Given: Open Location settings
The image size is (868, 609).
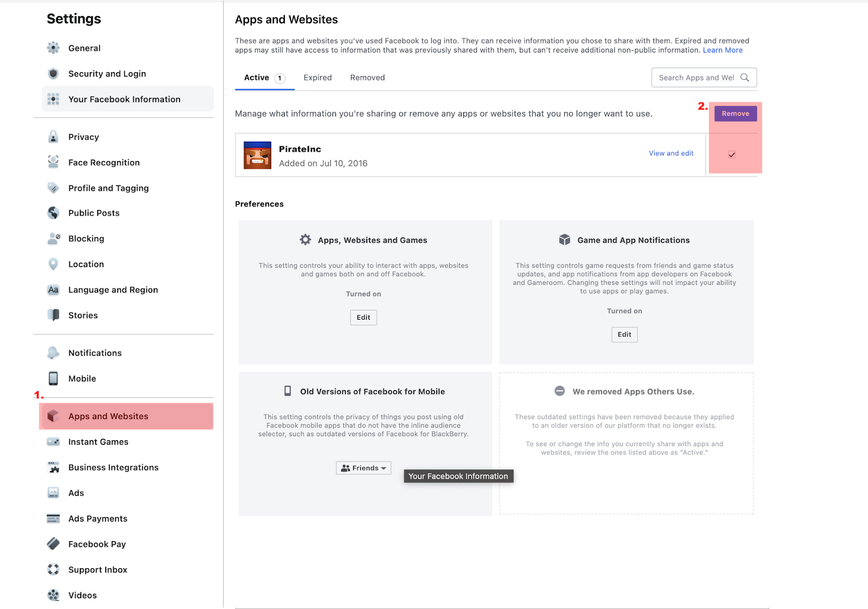Looking at the screenshot, I should 127,264.
